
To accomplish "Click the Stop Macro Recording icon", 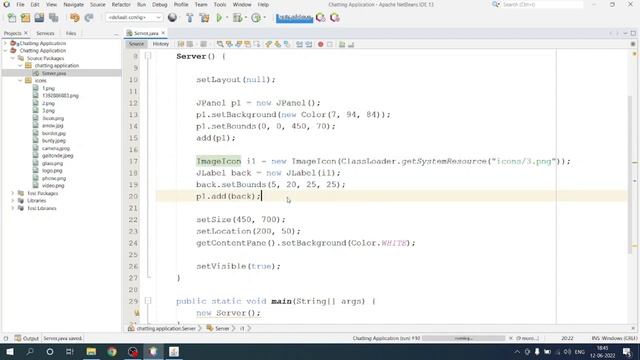I will coord(330,44).
